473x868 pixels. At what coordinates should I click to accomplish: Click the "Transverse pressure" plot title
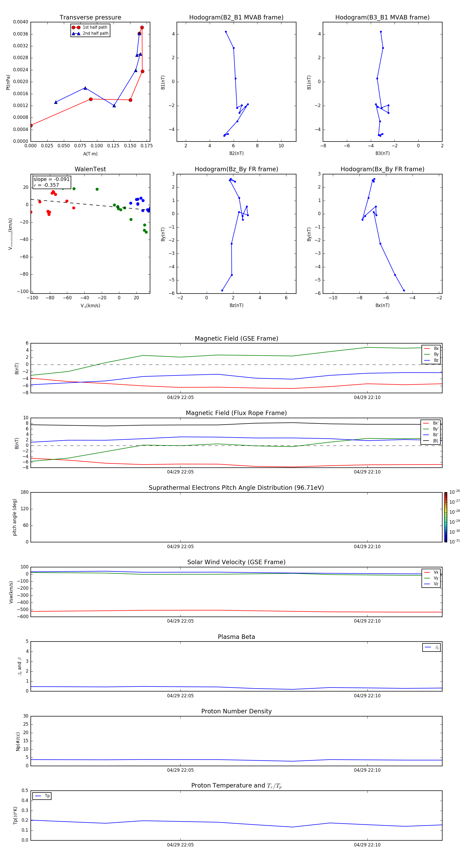pyautogui.click(x=90, y=18)
